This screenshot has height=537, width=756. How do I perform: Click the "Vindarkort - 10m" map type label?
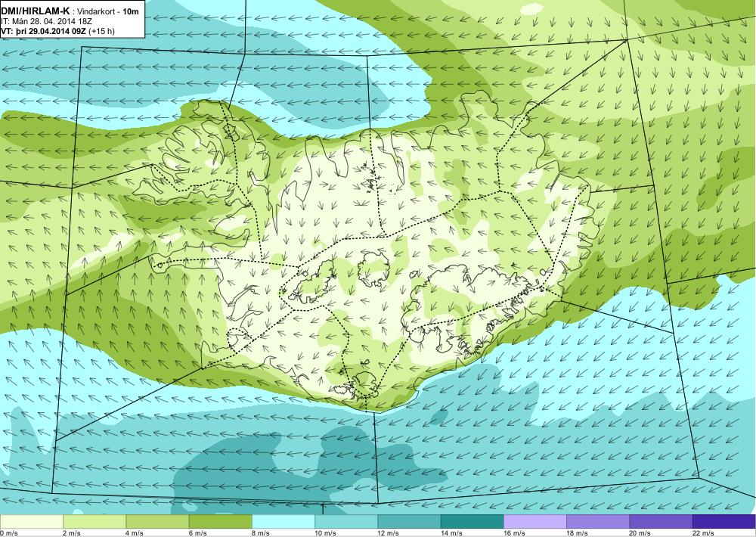[x=108, y=11]
